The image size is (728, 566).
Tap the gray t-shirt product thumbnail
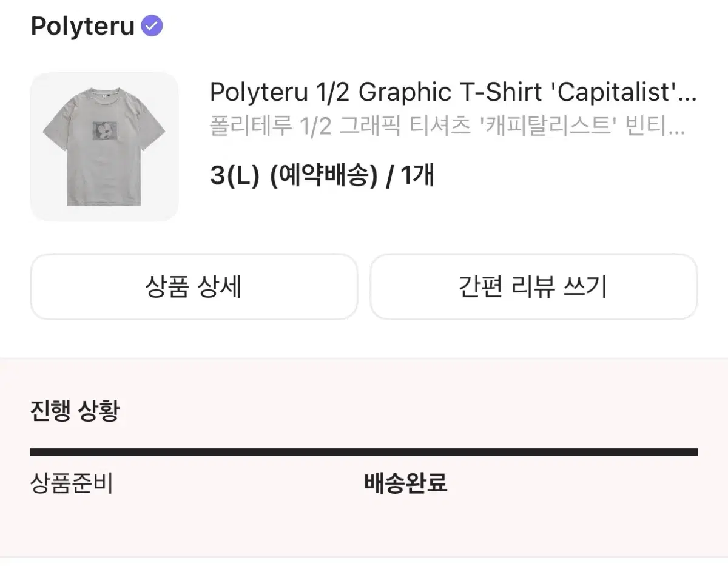coord(104,146)
